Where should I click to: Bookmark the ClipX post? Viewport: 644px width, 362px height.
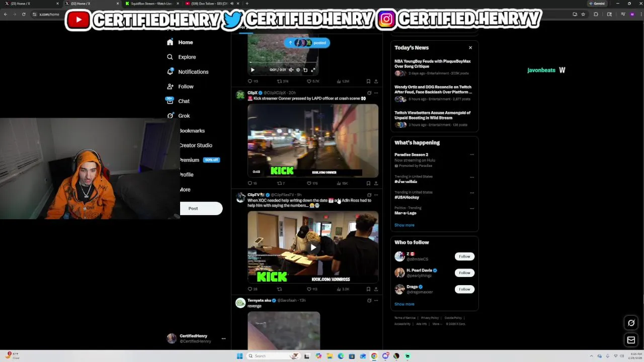pyautogui.click(x=368, y=184)
